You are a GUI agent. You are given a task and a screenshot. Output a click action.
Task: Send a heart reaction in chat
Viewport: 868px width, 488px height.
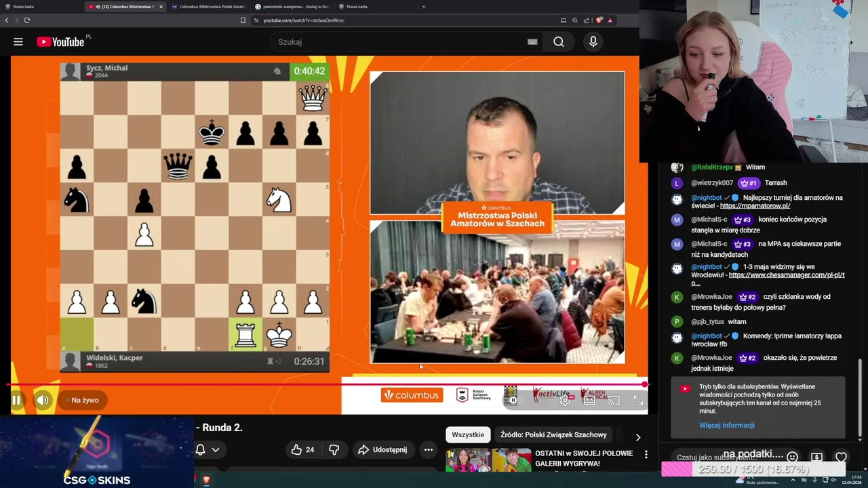tap(841, 457)
